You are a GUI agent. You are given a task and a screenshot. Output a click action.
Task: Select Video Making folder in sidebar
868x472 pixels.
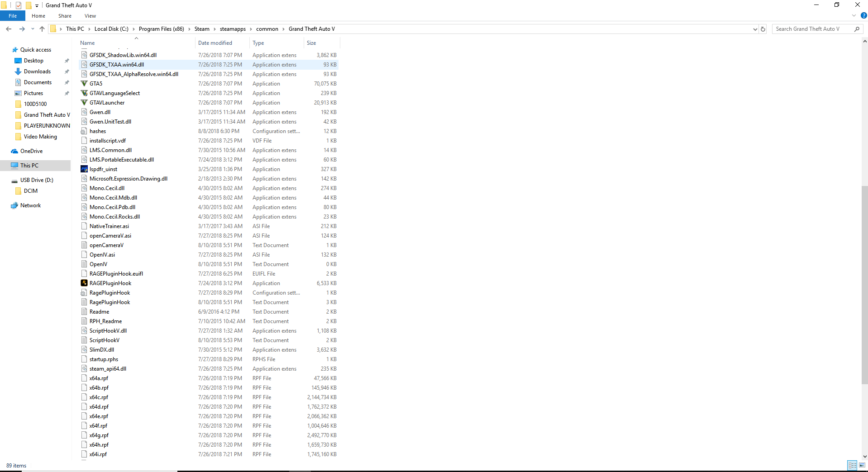coord(40,137)
